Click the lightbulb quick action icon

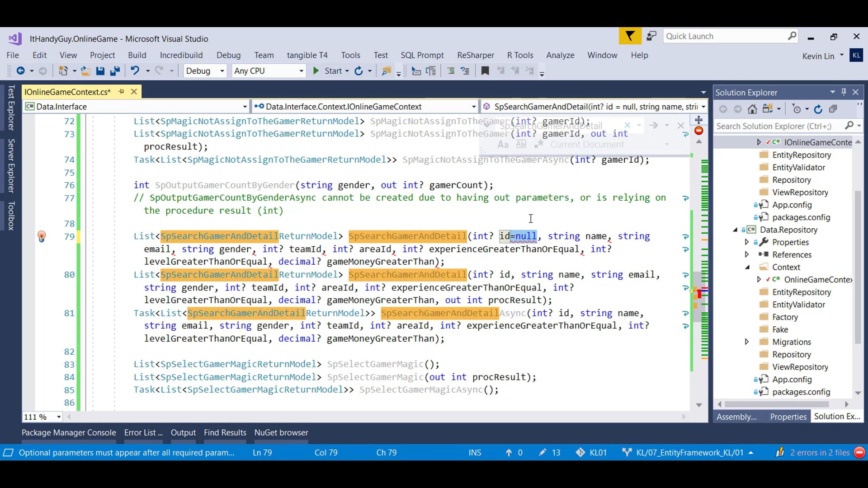tap(42, 236)
